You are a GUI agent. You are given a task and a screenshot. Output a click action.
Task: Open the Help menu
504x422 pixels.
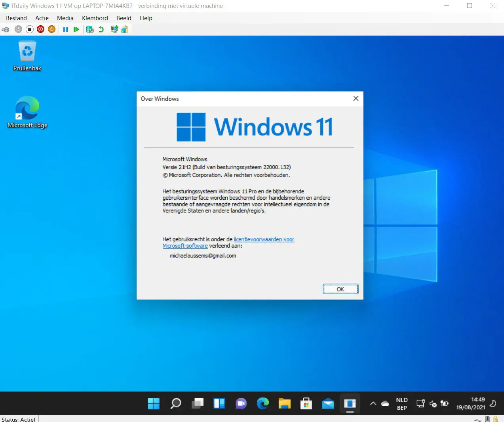(146, 18)
